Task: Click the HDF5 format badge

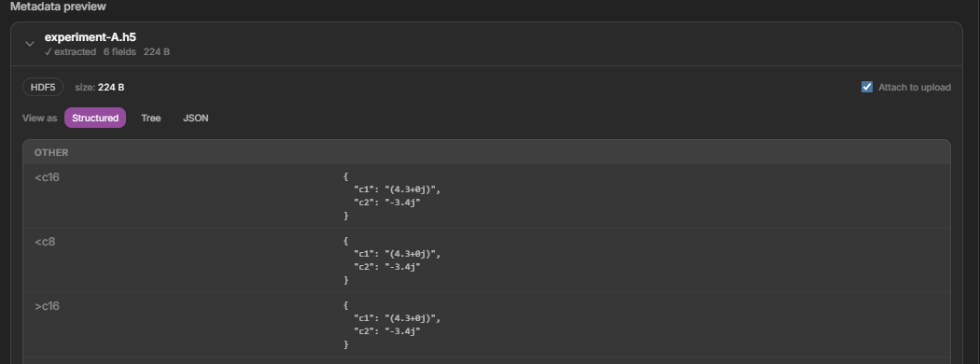Action: (x=43, y=87)
